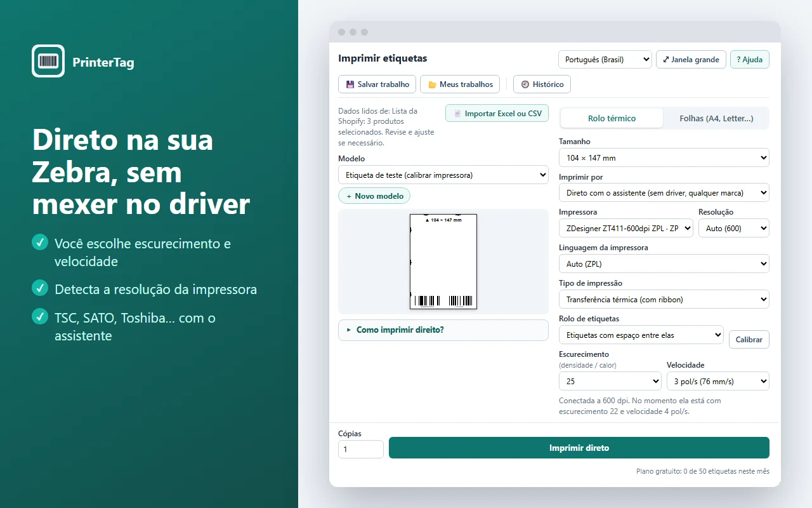The width and height of the screenshot is (812, 508).
Task: Click the checkmark icon beside Detecta a resolução
Action: 40,288
